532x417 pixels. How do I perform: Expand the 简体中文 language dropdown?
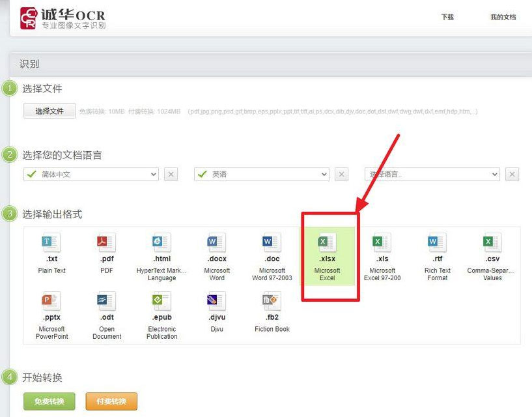91,175
